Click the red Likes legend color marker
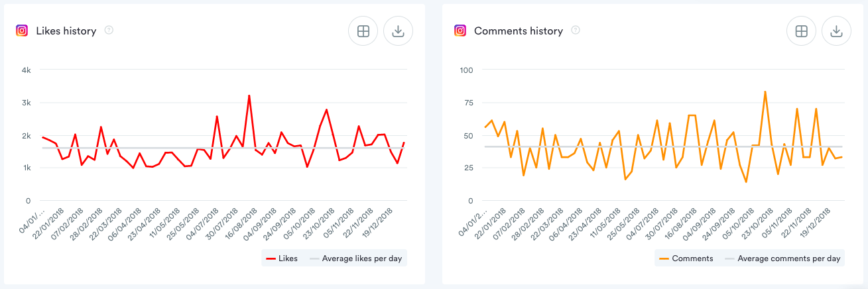 click(x=271, y=259)
